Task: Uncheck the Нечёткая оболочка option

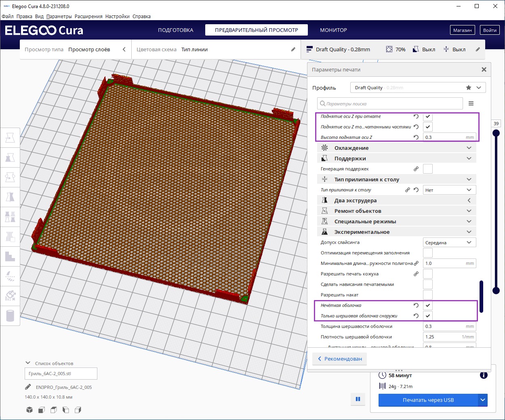Action: pos(427,305)
